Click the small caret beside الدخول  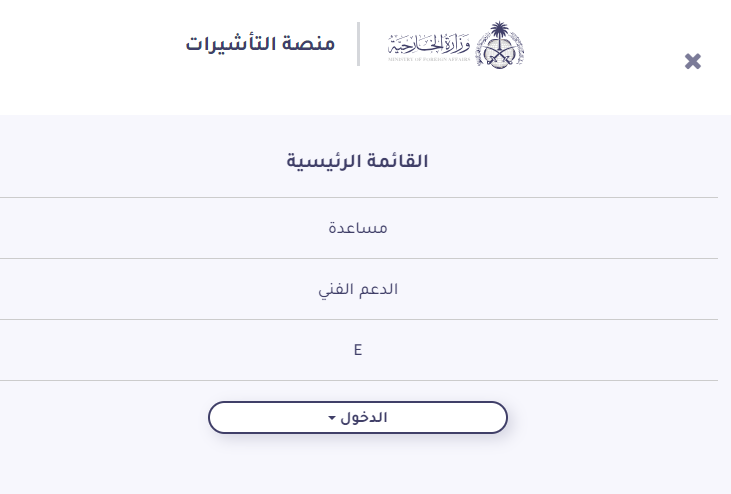click(x=332, y=418)
